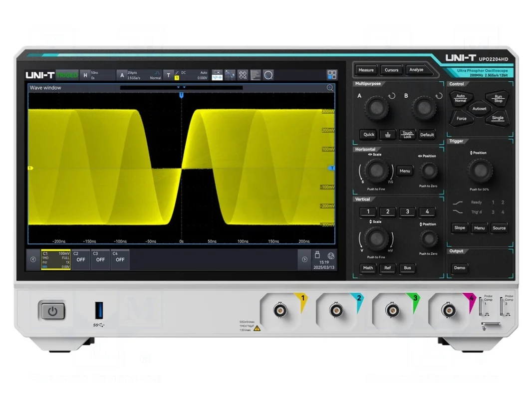The width and height of the screenshot is (532, 399).
Task: Collapse channel list with left arrow
Action: pos(33,259)
